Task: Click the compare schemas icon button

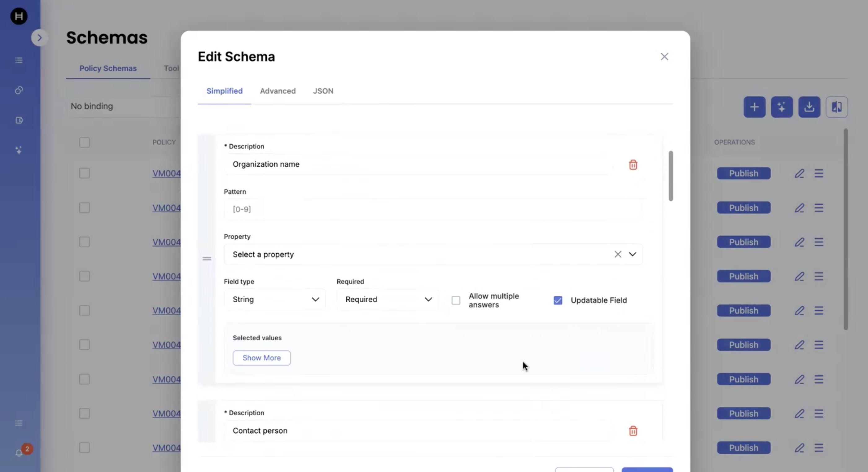Action: [836, 107]
